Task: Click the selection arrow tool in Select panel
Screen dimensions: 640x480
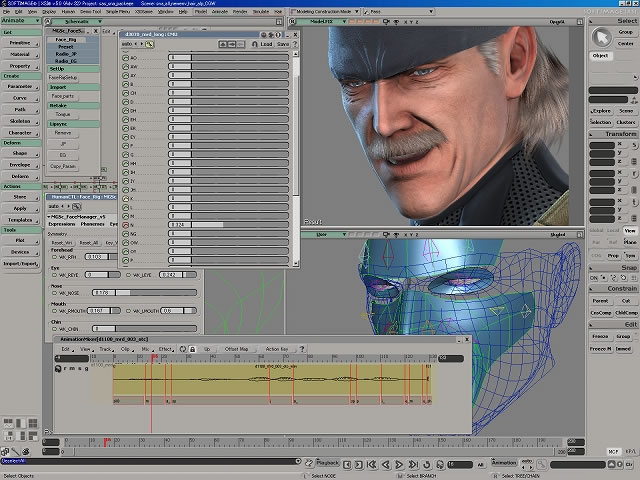Action: pyautogui.click(x=602, y=37)
